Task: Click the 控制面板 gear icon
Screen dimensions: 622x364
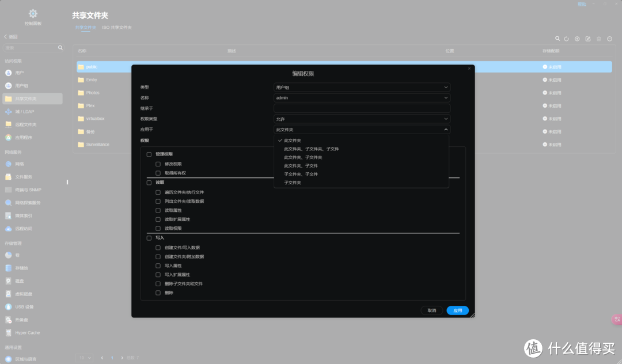Action: [x=33, y=14]
